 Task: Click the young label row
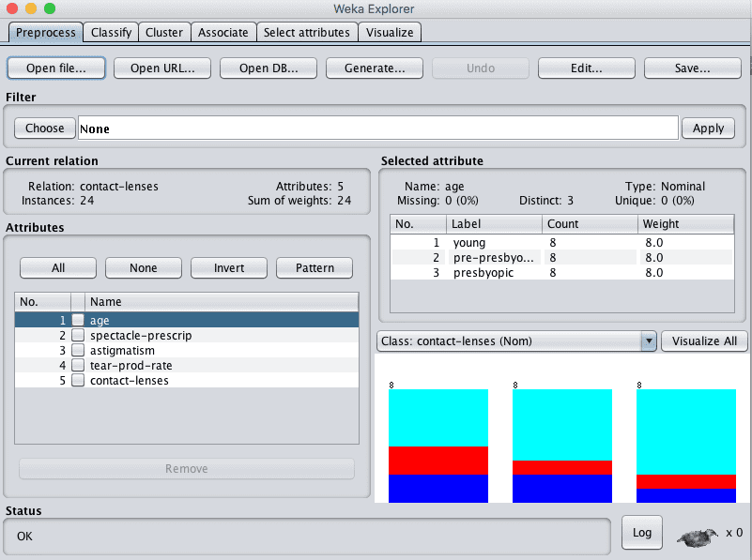click(x=562, y=242)
